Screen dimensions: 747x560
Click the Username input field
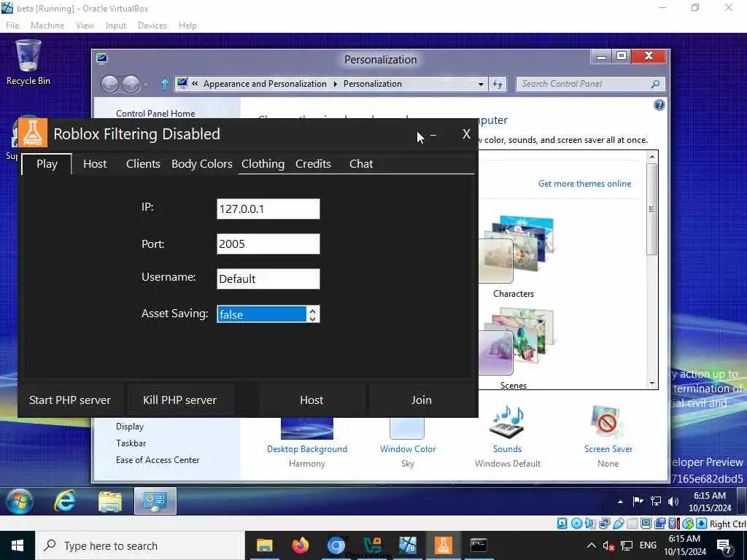click(x=268, y=279)
